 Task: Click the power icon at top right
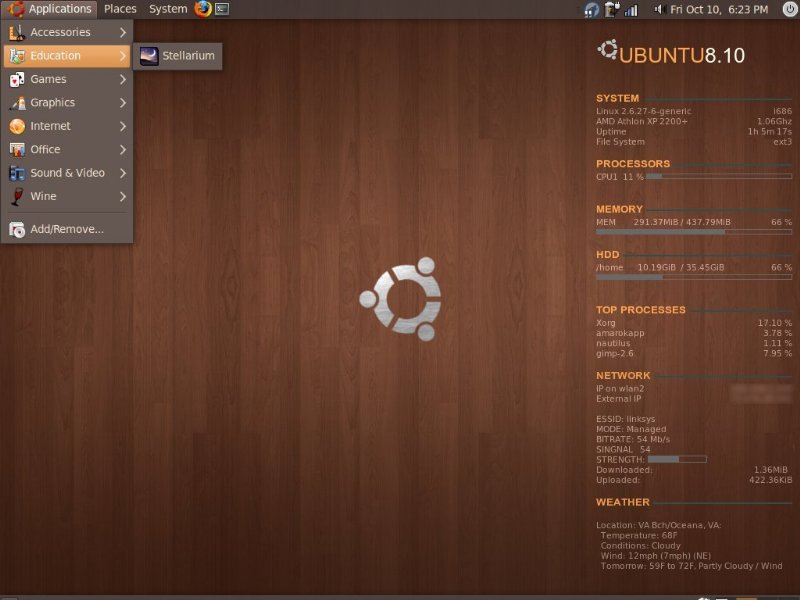tap(789, 8)
